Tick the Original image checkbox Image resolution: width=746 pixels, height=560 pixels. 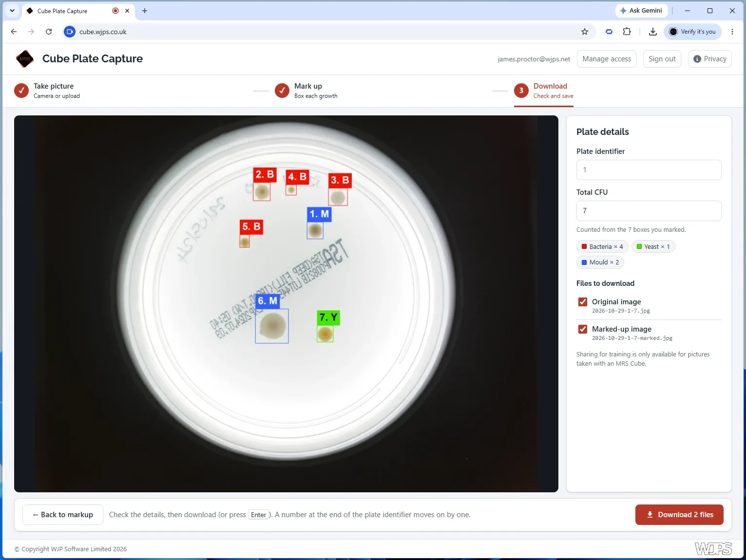point(583,302)
